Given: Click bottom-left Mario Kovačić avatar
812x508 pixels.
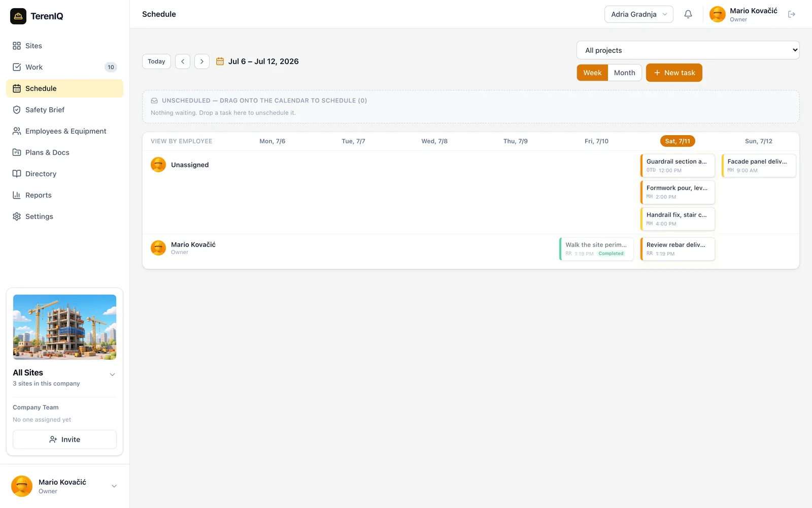Looking at the screenshot, I should click(x=22, y=486).
